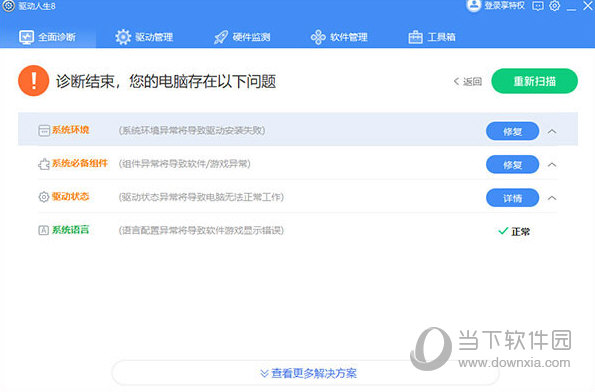Click the 软件管理 flower icon
Viewport: 595px width, 392px height.
point(318,37)
